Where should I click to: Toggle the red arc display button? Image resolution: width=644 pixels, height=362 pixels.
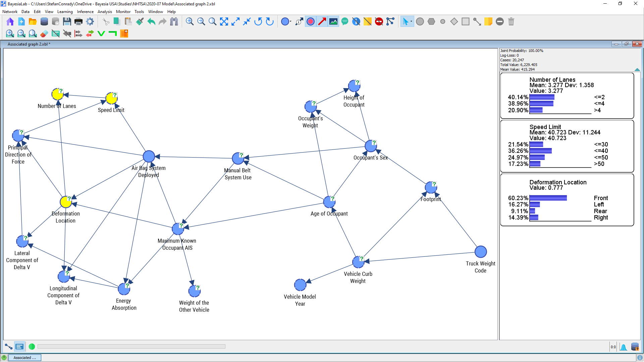coord(322,22)
